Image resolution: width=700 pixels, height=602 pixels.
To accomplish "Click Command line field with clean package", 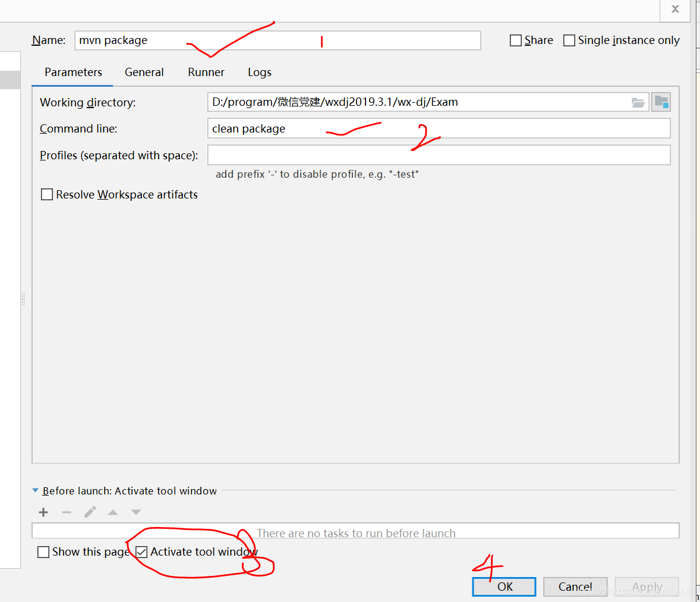I will tap(439, 128).
